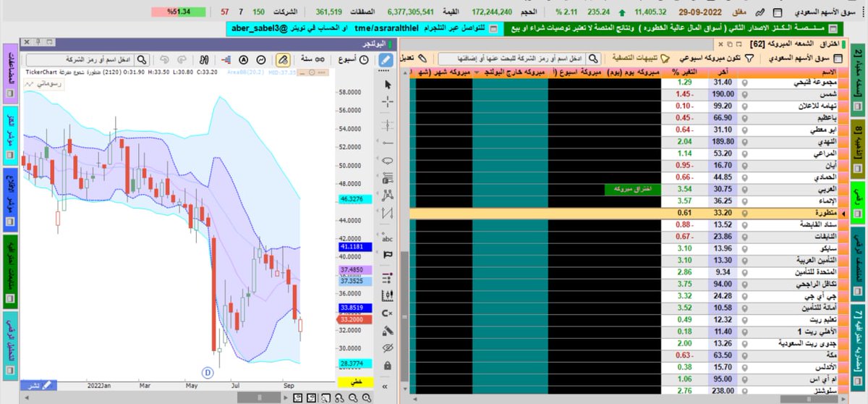Select the المراعي row name
868x404 pixels.
[825, 153]
